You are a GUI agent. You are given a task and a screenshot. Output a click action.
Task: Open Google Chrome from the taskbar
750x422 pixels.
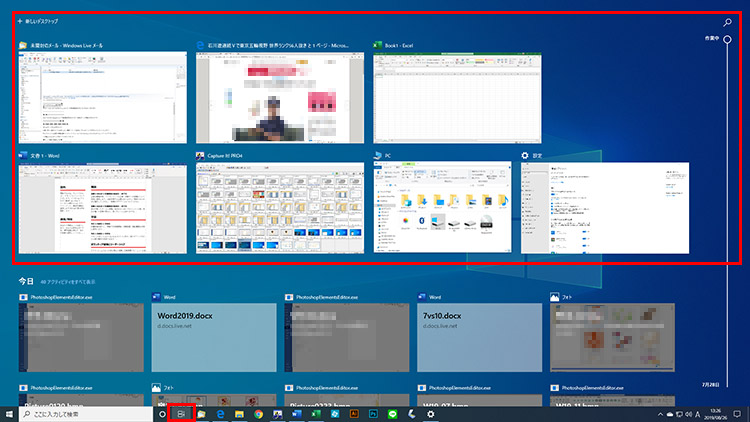coord(258,413)
